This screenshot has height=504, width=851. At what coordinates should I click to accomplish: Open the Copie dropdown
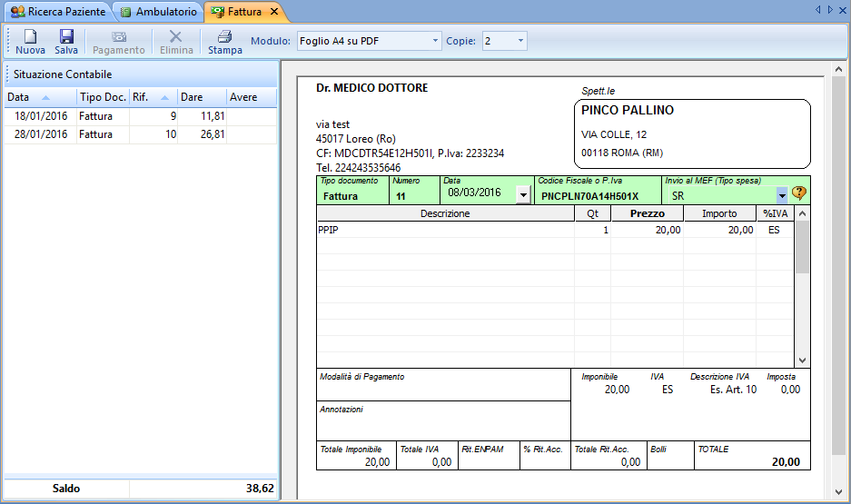coord(520,41)
